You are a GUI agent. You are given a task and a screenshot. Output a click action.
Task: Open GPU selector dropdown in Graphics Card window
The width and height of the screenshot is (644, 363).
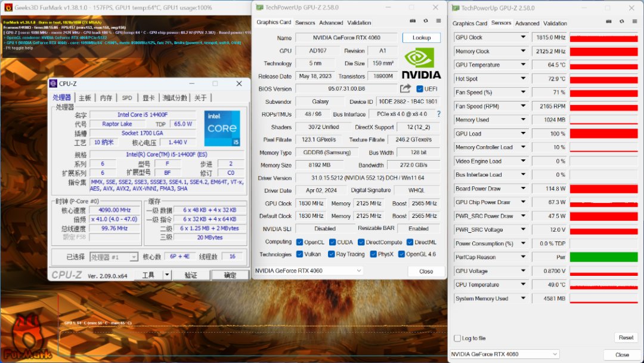(308, 270)
